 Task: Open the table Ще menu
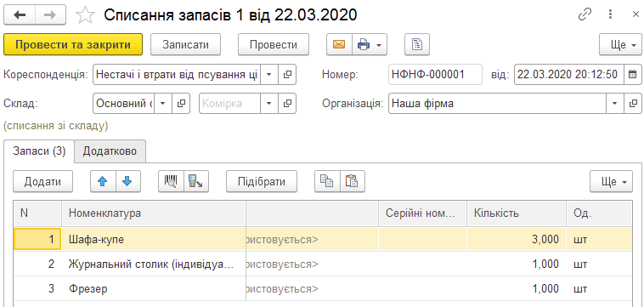pos(611,181)
